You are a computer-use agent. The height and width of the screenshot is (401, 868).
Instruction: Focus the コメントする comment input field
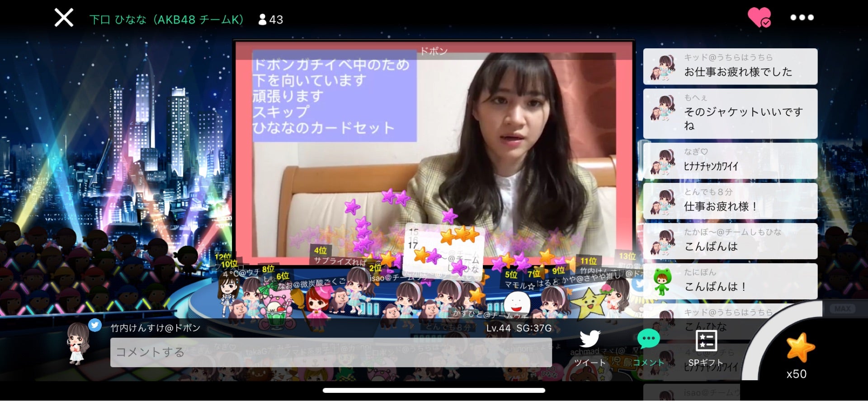(x=331, y=352)
